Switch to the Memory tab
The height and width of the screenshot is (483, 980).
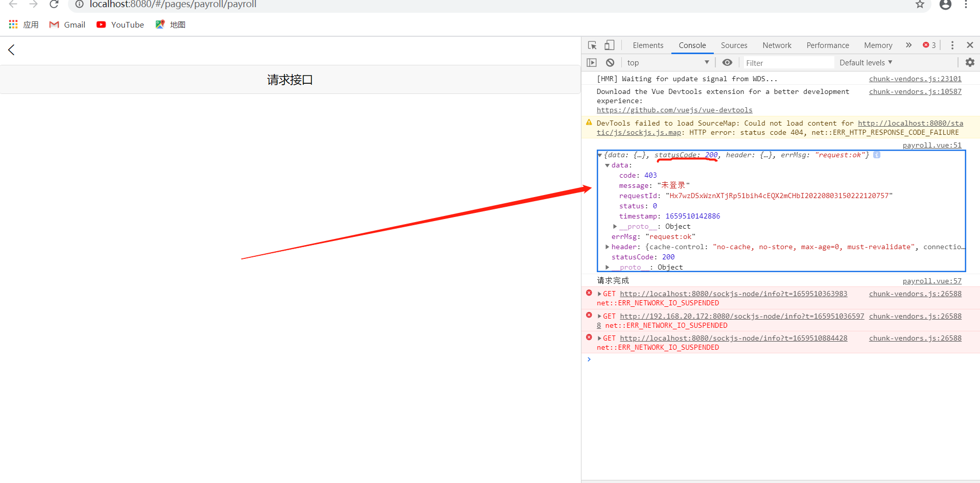click(878, 45)
